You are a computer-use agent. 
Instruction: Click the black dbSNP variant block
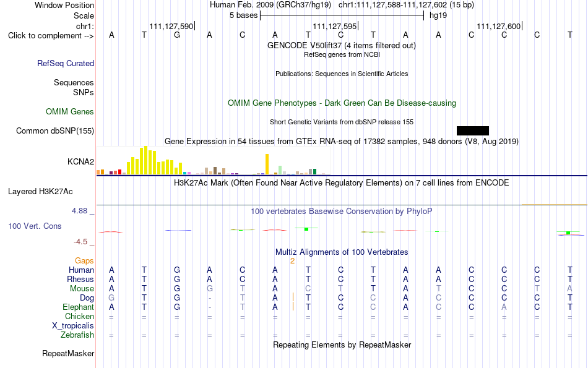click(472, 131)
